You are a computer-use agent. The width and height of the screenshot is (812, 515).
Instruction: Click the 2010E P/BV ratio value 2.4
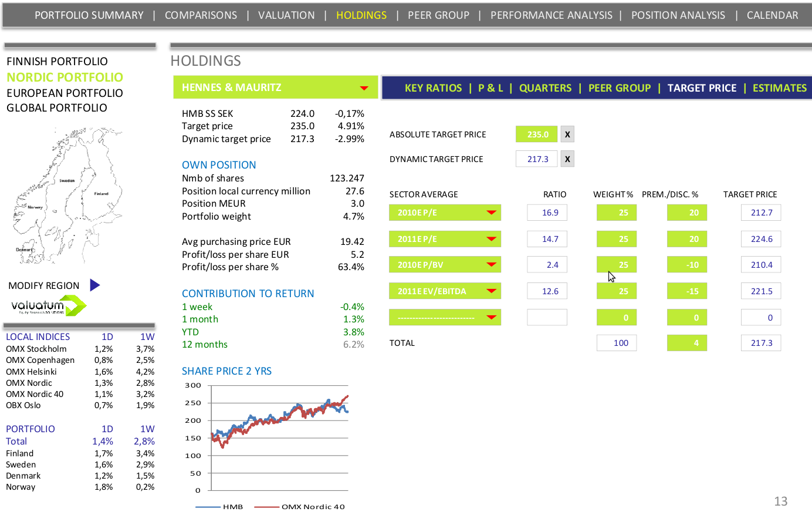[547, 265]
